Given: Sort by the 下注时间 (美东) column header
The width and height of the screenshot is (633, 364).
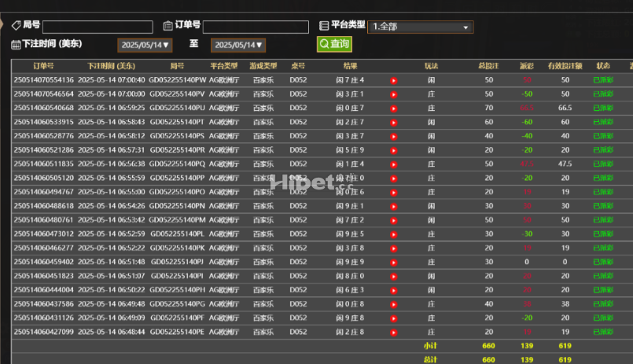Looking at the screenshot, I should pyautogui.click(x=111, y=66).
